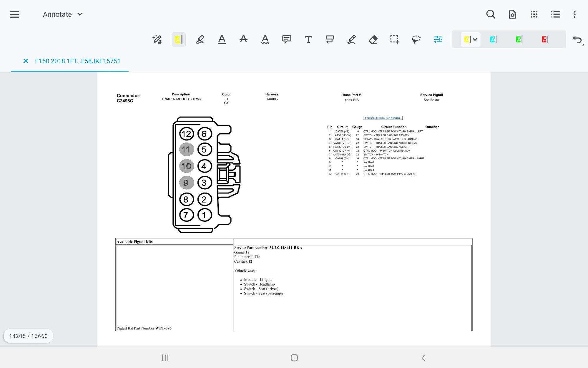This screenshot has height=368, width=588.
Task: Open the highlight color dropdown arrow
Action: 475,39
